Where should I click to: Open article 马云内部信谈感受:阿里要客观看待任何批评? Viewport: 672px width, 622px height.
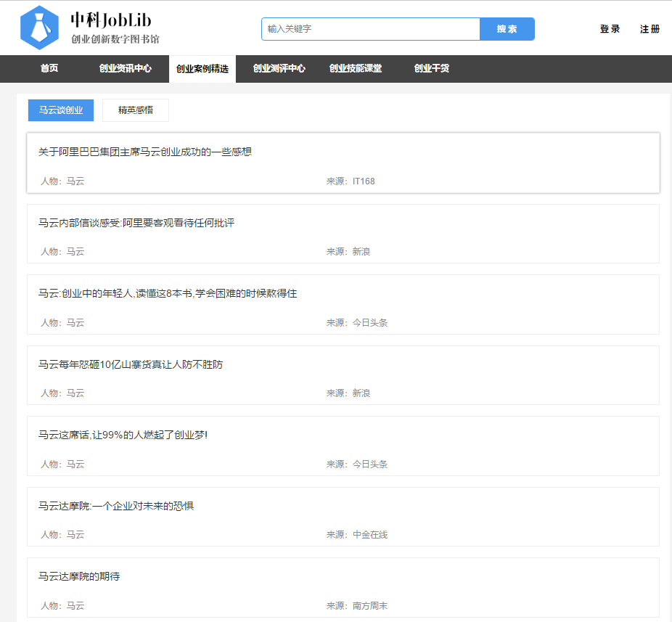click(x=136, y=223)
